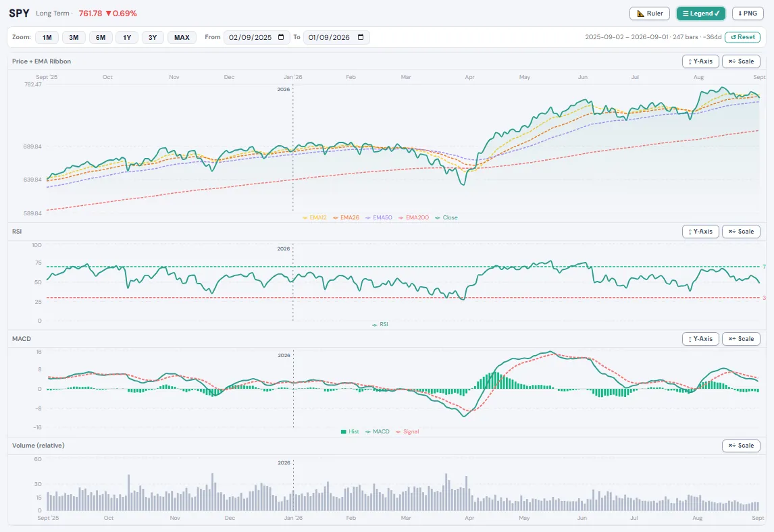Toggle EMA200 series in the legend
774x532 pixels.
pos(413,217)
